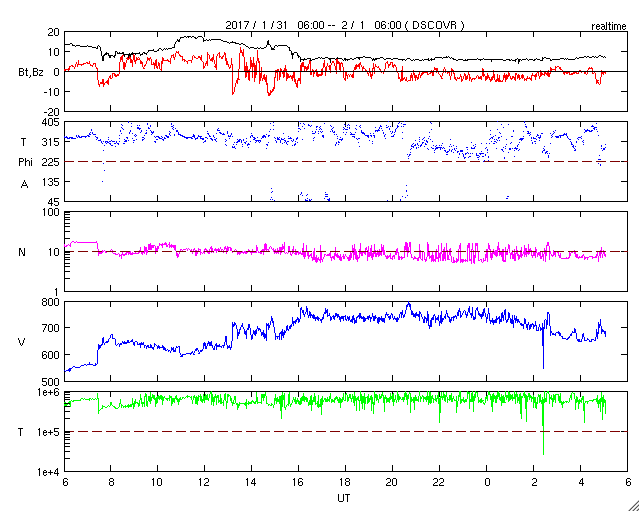This screenshot has width=640, height=512.
Task: Click the '135' angle axis value
Action: click(x=52, y=182)
